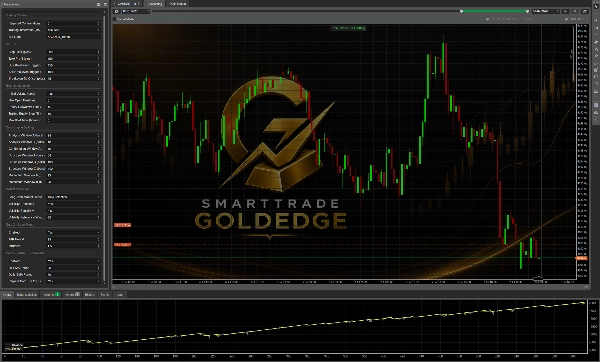
Task: Select the top tool in right chart toolbar
Action: tap(596, 7)
